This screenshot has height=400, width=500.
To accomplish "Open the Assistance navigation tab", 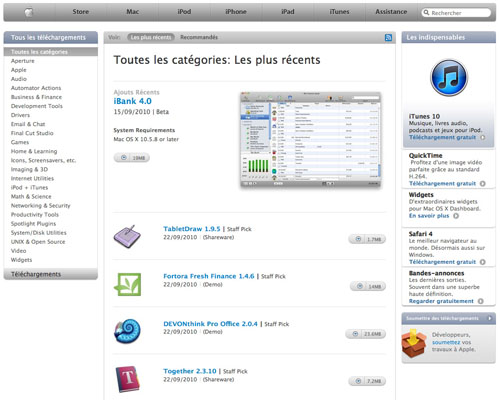I will (391, 12).
